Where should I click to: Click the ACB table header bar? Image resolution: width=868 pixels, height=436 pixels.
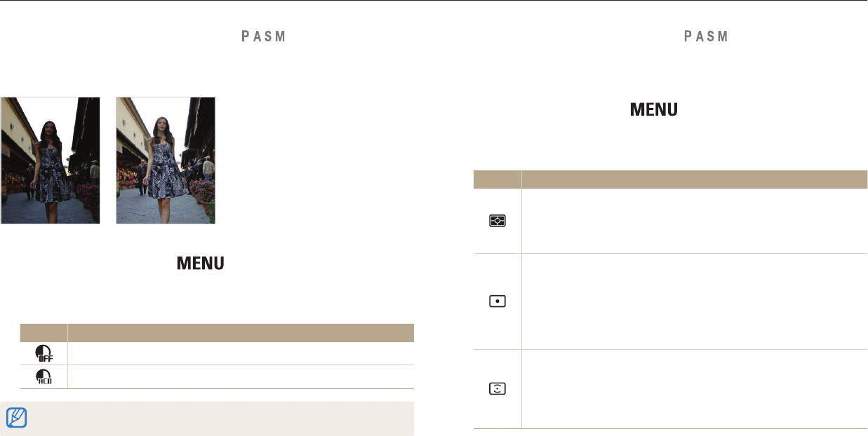click(x=217, y=332)
